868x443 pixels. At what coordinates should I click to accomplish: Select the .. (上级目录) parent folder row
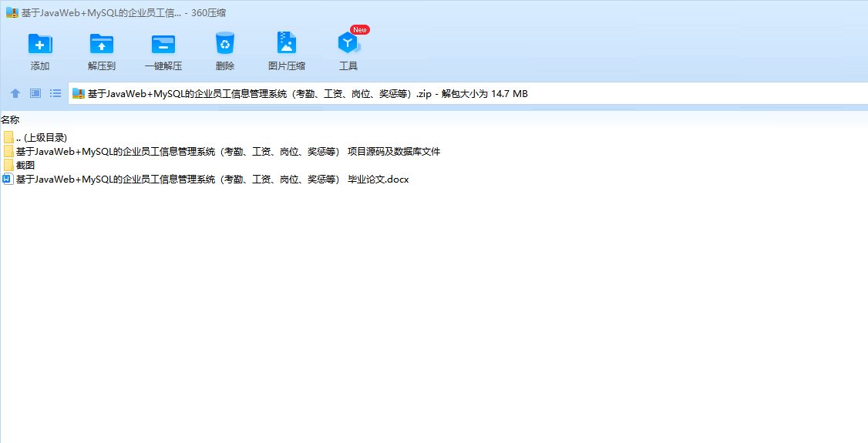35,138
